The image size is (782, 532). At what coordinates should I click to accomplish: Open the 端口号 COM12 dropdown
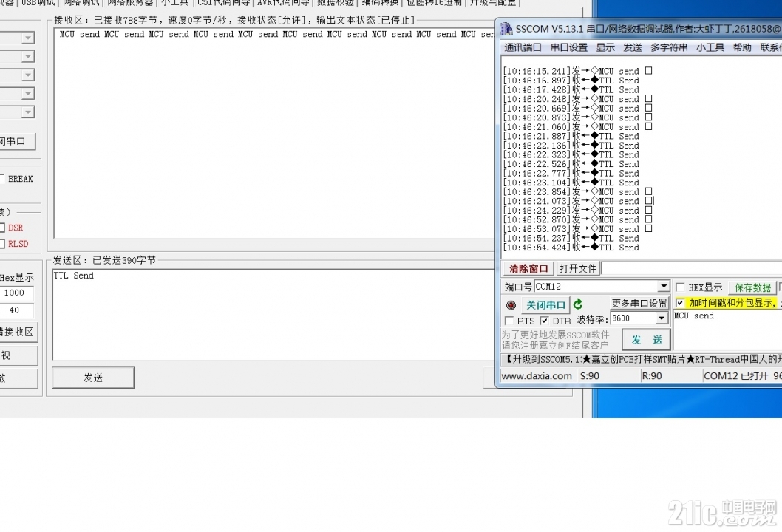click(x=663, y=287)
